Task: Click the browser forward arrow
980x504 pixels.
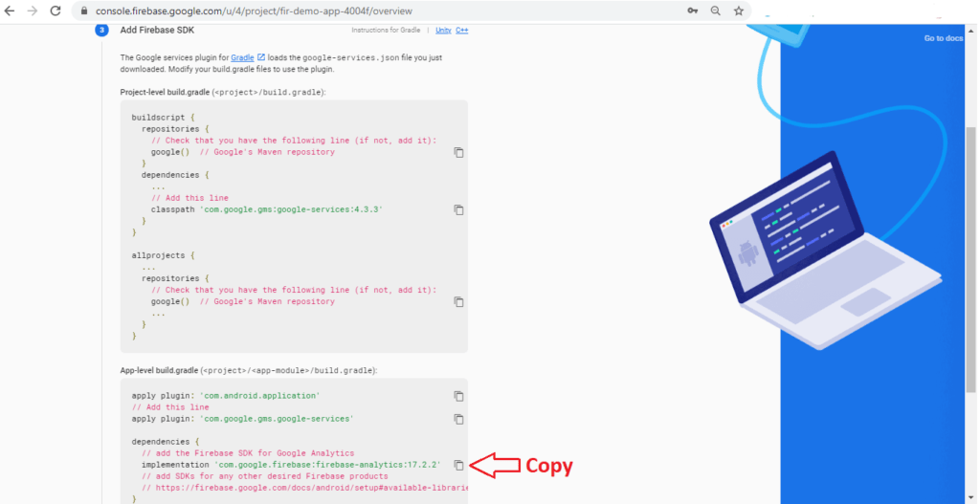Action: pos(32,11)
